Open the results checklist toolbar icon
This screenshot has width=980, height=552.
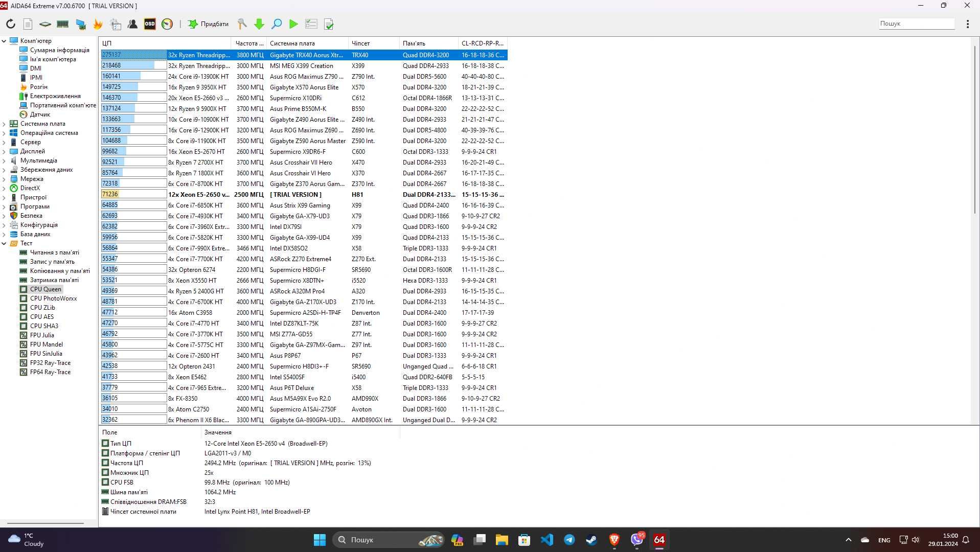click(311, 24)
